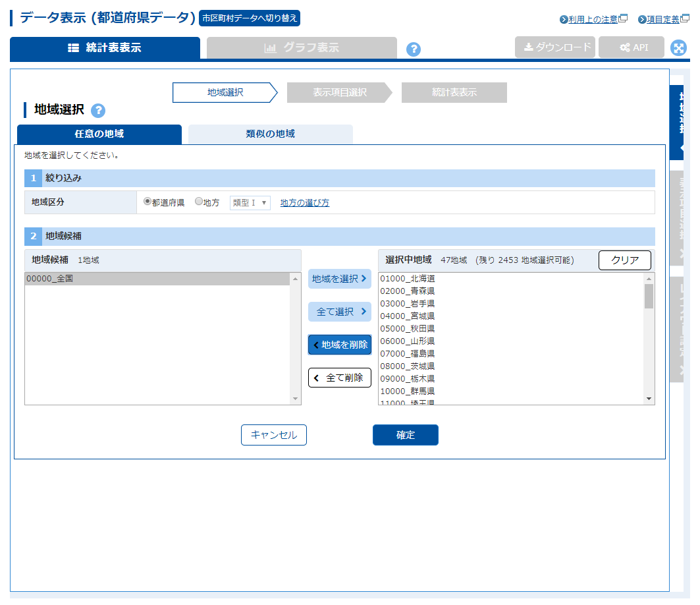Click the ダウンロード download button
The width and height of the screenshot is (700, 605).
point(555,47)
